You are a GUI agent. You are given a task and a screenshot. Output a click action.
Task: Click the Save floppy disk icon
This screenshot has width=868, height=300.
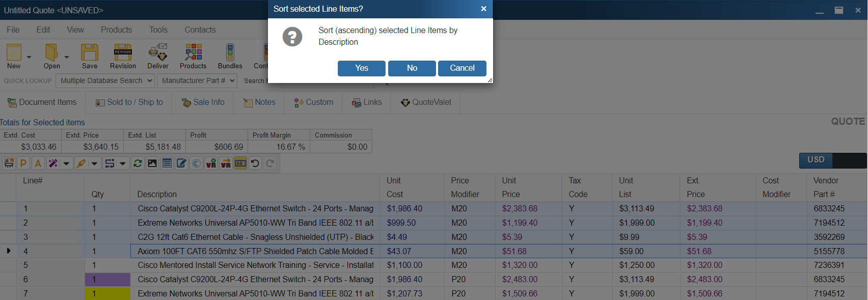tap(90, 52)
